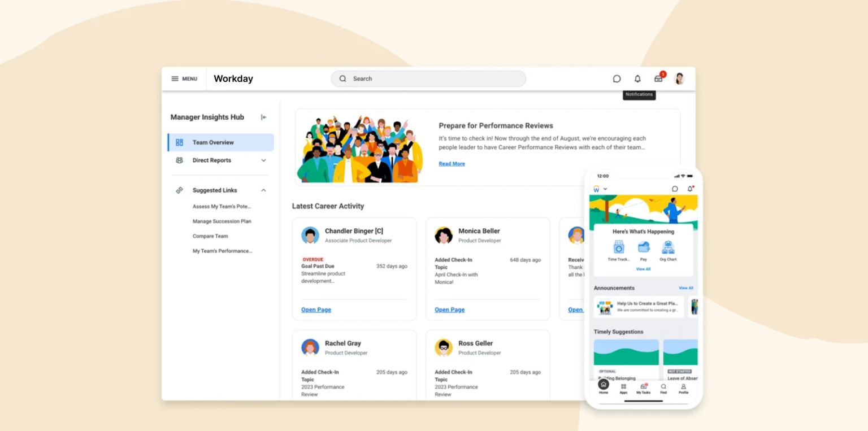Click Chandler Binger's avatar picture
Screen dimensions: 868x431
310,235
